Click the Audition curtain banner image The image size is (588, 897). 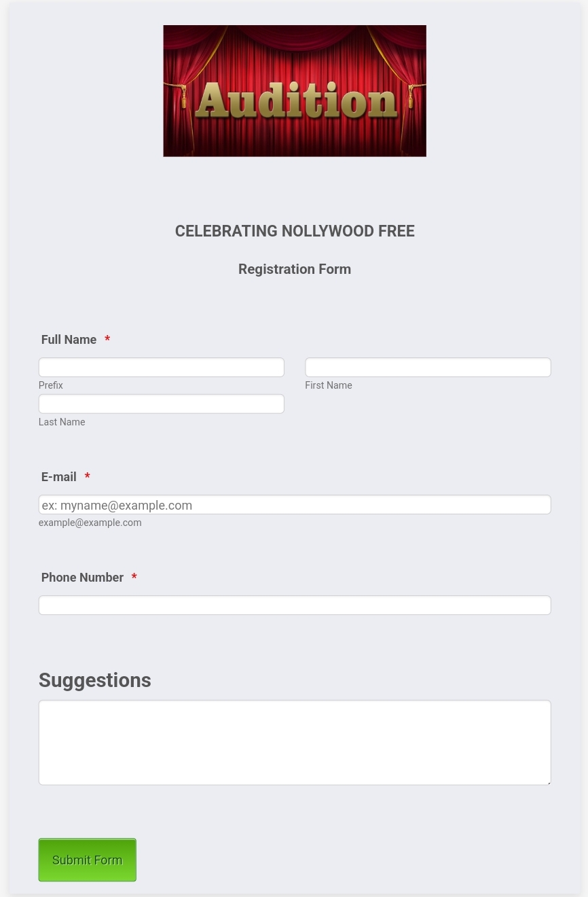[295, 91]
